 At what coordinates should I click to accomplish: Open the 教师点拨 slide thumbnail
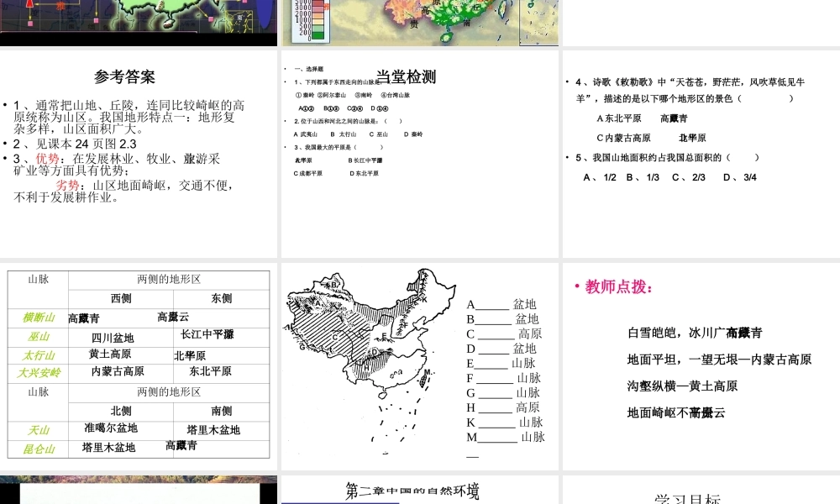(701, 366)
